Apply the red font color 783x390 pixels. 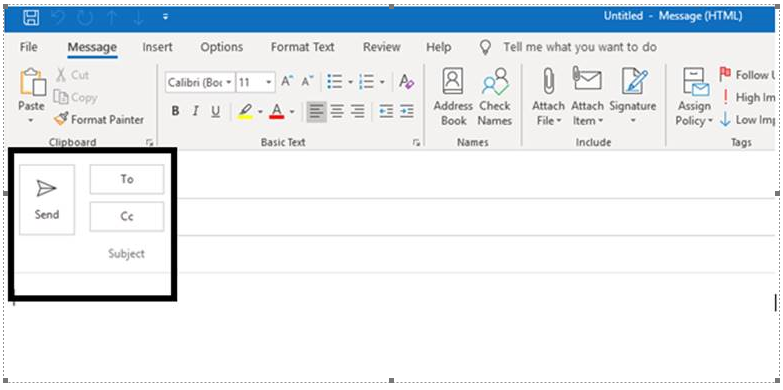[x=277, y=111]
